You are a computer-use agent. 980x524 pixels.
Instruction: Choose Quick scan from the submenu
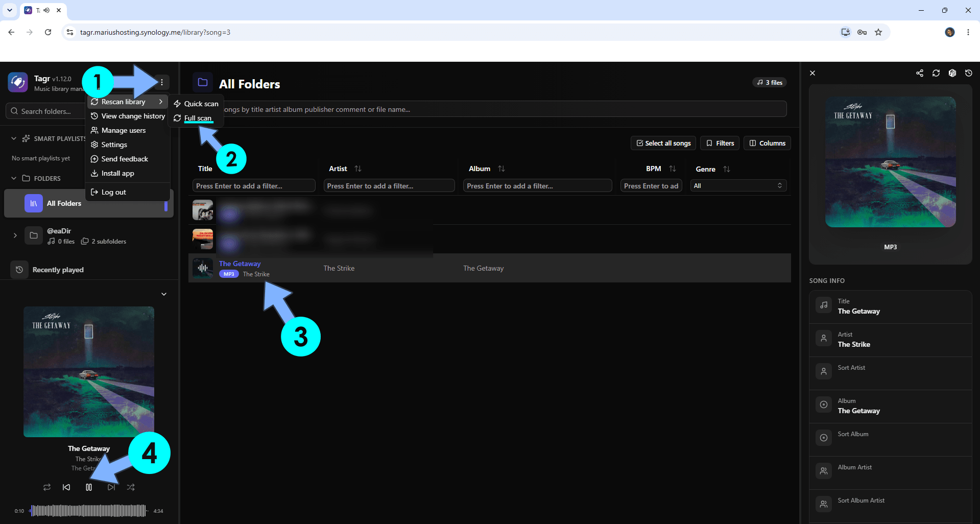tap(196, 104)
